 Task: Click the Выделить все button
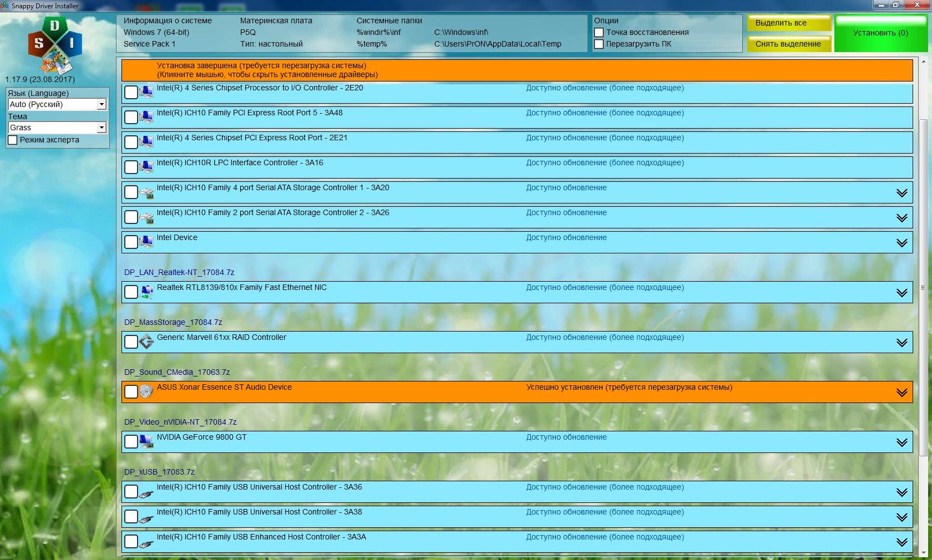789,23
